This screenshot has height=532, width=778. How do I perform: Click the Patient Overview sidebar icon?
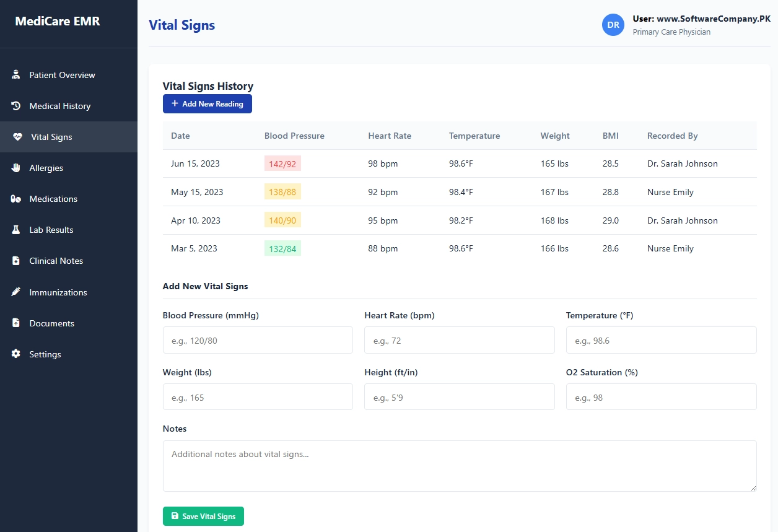click(16, 75)
